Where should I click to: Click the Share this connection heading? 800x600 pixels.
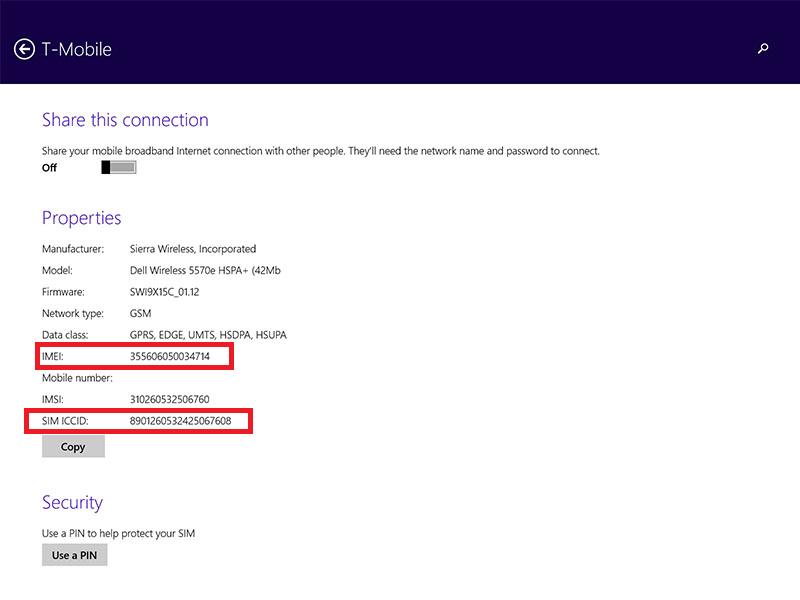tap(125, 119)
